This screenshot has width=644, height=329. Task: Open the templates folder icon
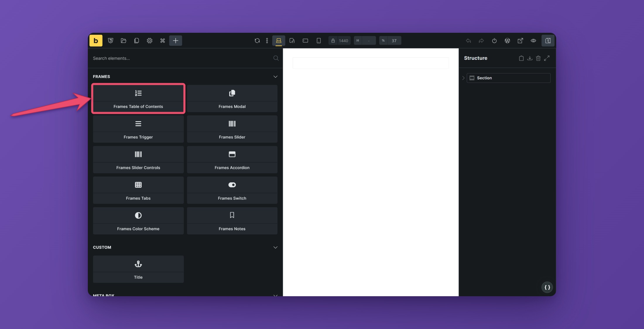124,41
